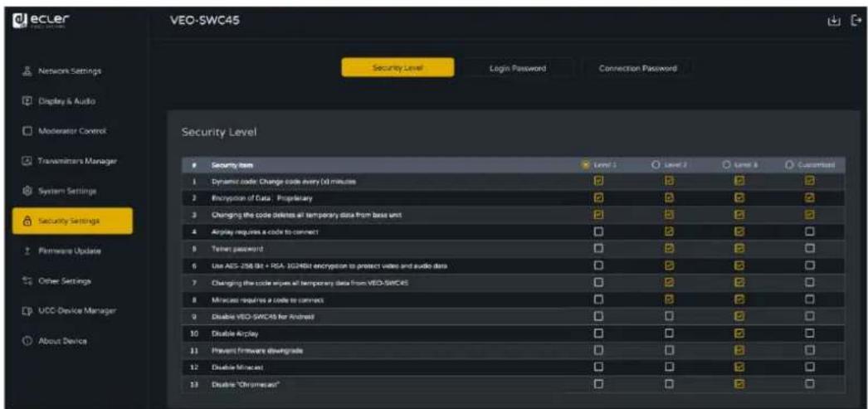The image size is (868, 409).
Task: Click the download icon in the top-right header
Action: [832, 22]
